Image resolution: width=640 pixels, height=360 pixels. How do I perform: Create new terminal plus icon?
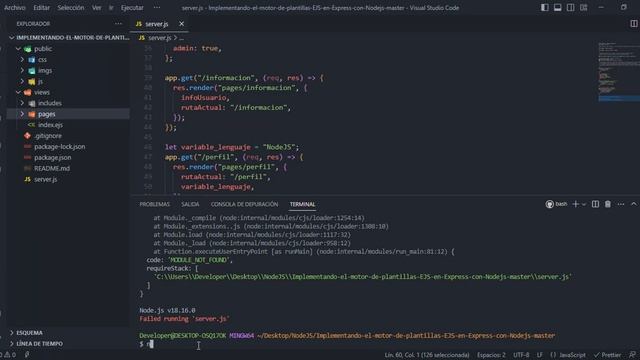click(x=576, y=204)
